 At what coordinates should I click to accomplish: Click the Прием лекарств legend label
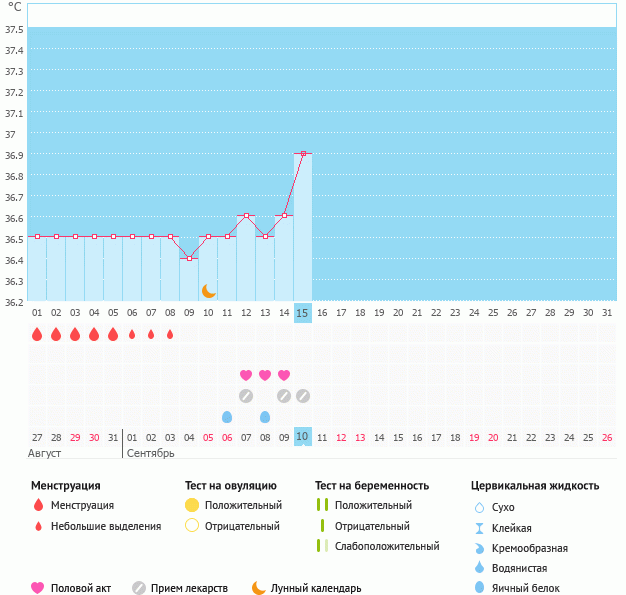(189, 588)
